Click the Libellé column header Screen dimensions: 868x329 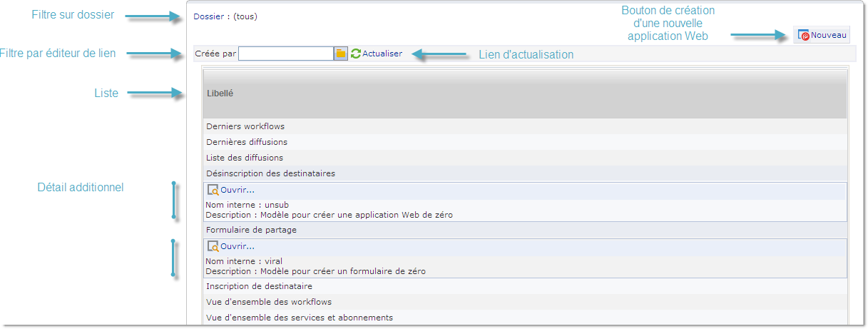pos(525,93)
